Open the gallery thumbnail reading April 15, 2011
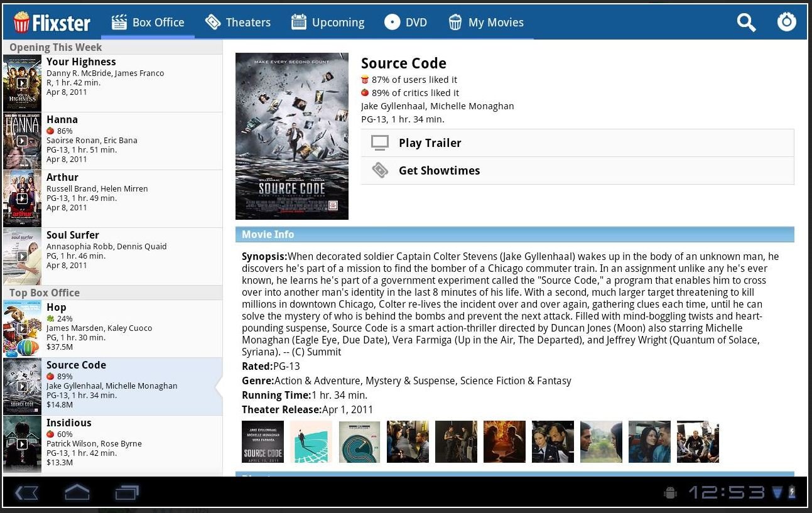Image resolution: width=812 pixels, height=513 pixels. pyautogui.click(x=263, y=441)
